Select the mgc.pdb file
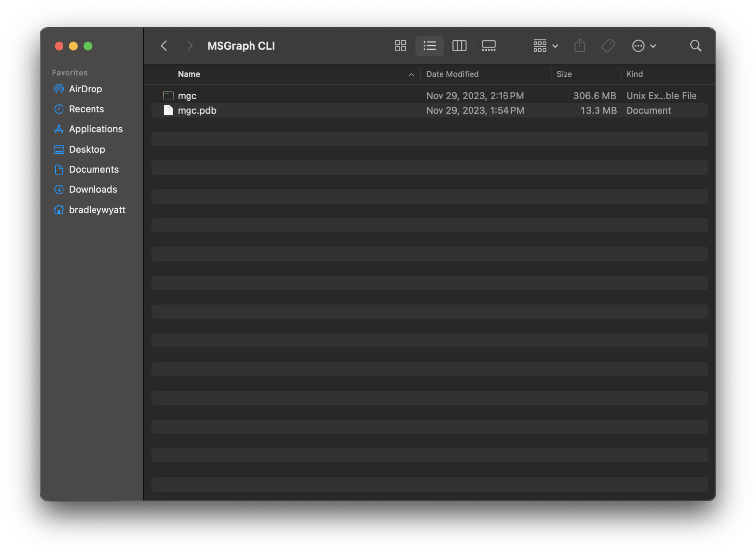 pyautogui.click(x=430, y=110)
